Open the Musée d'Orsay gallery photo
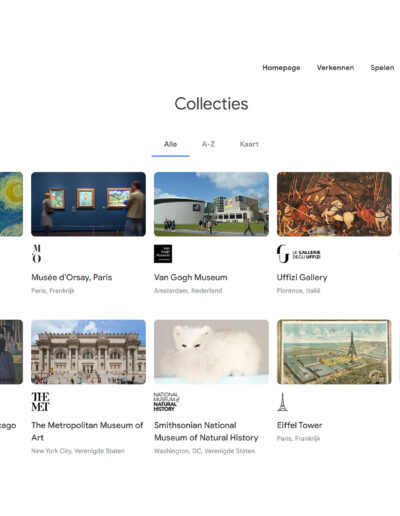This screenshot has height=516, width=400. click(88, 204)
